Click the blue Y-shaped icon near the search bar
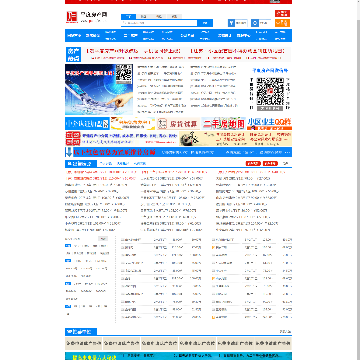 231,23
